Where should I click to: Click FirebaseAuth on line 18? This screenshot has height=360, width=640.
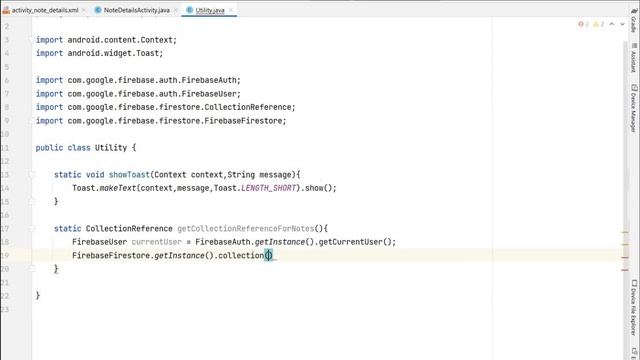tap(222, 242)
